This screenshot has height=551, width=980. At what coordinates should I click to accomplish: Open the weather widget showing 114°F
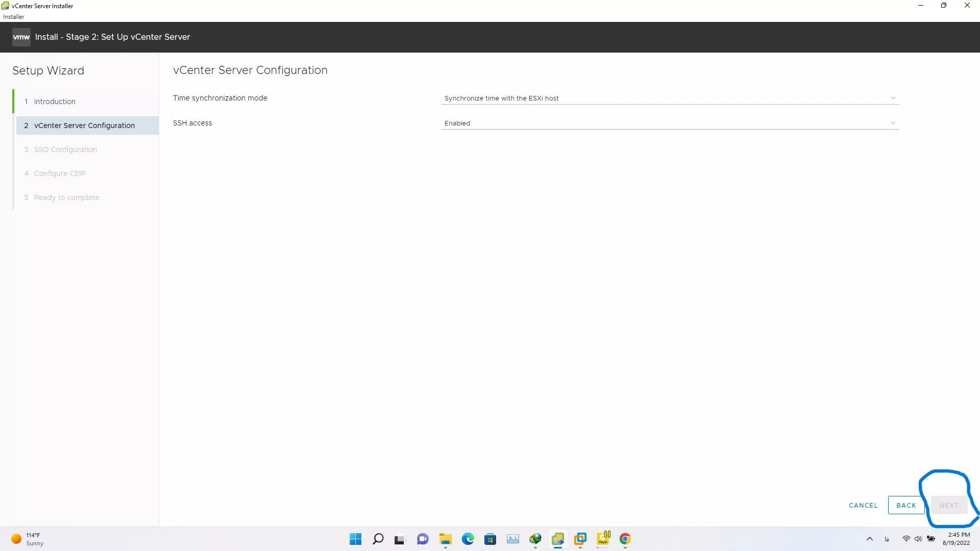pos(27,539)
